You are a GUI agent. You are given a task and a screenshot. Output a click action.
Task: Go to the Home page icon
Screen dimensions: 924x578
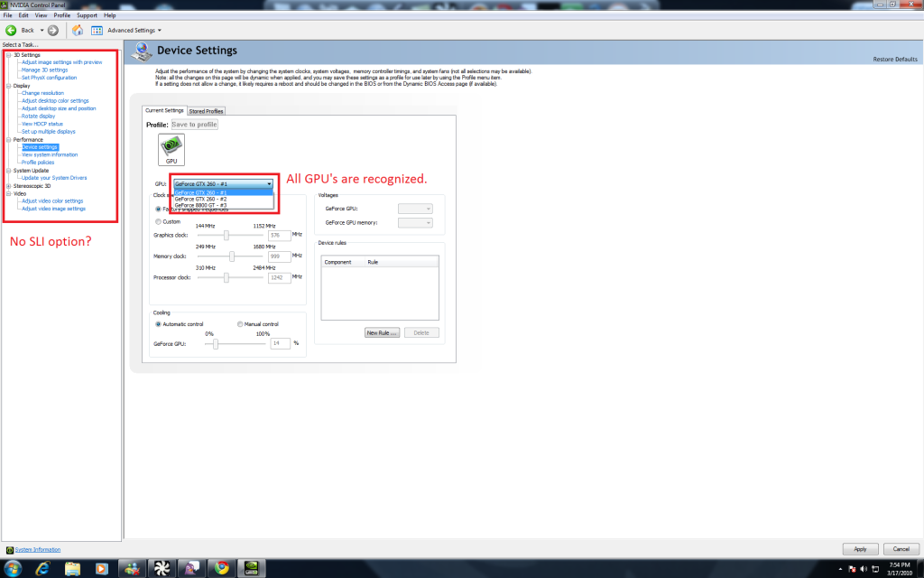point(78,30)
